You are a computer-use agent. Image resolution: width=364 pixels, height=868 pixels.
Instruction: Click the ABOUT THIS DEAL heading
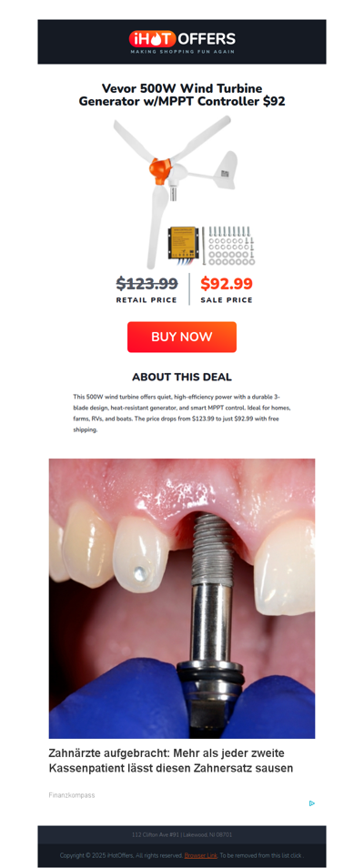pyautogui.click(x=182, y=377)
